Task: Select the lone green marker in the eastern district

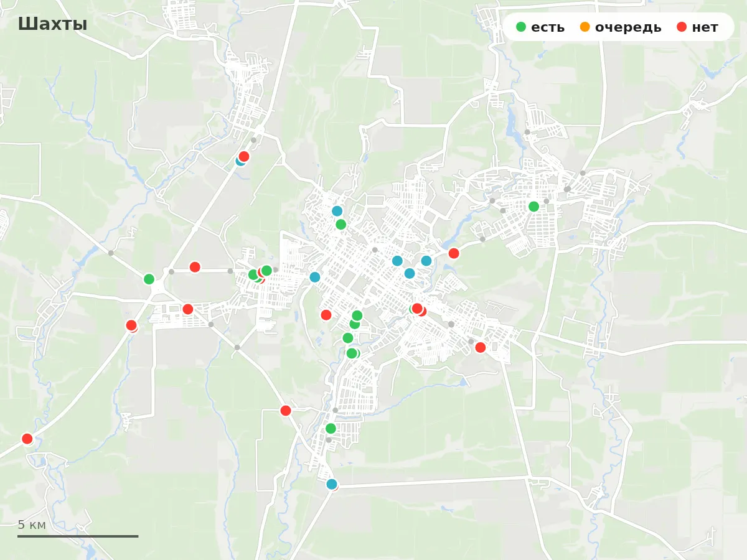Action: point(533,207)
